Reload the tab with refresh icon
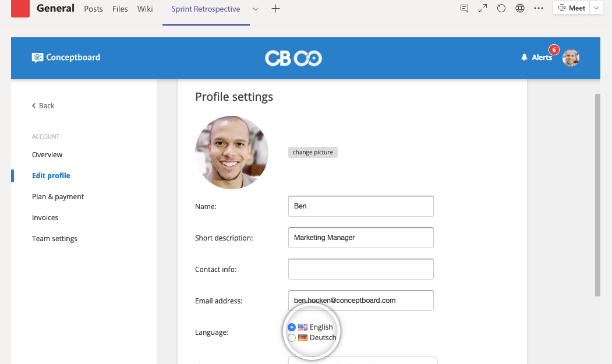 click(501, 9)
